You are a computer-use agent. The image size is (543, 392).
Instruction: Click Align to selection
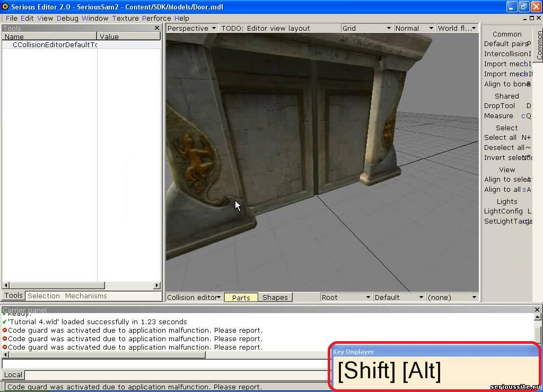coord(507,180)
